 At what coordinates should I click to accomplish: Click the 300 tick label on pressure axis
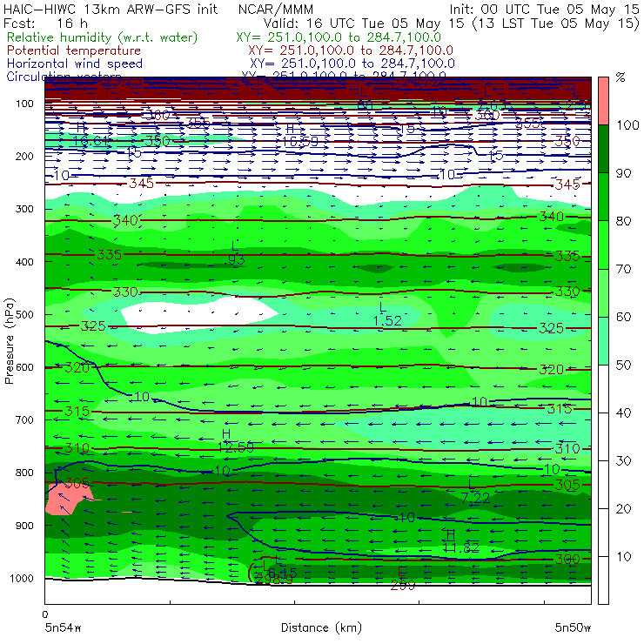[x=24, y=209]
